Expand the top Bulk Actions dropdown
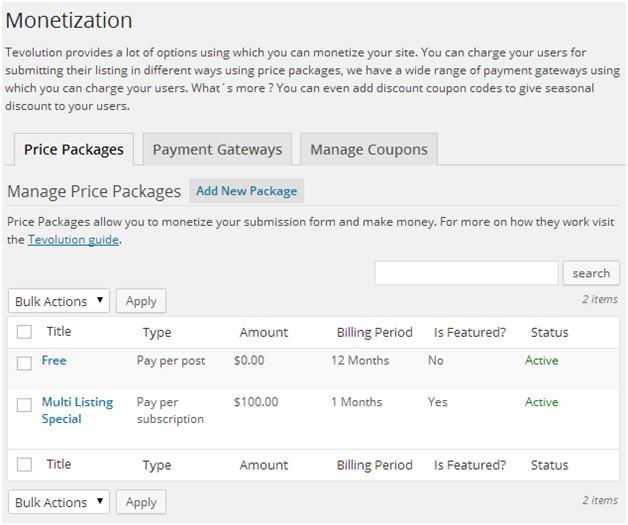The width and height of the screenshot is (628, 525). [59, 301]
